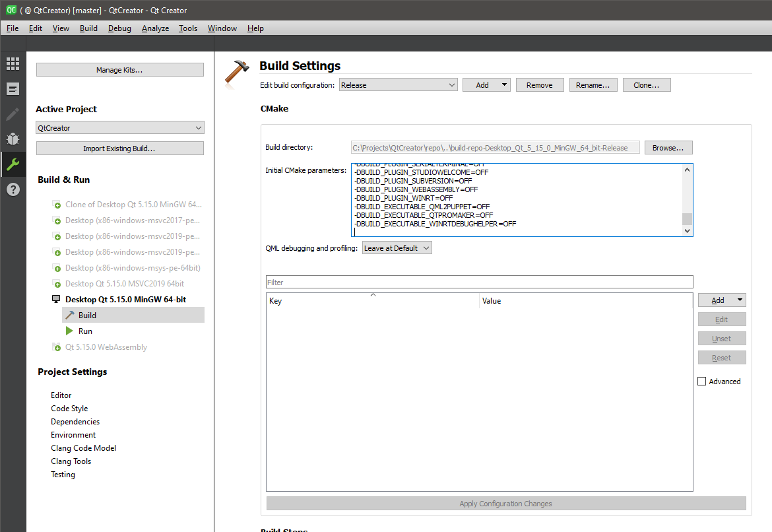The height and width of the screenshot is (532, 772).
Task: Click the green Run arrow icon
Action: coord(69,331)
